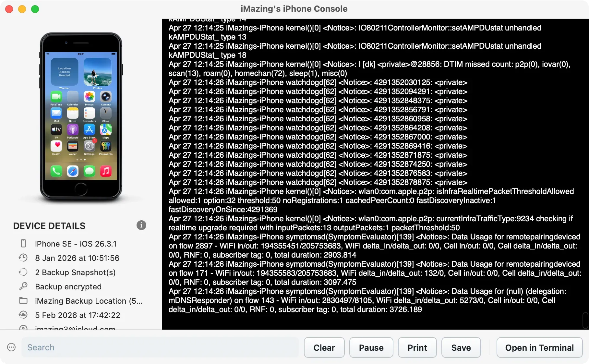The height and width of the screenshot is (364, 589).
Task: Click the backup snapshots dashed circle icon
Action: click(23, 272)
